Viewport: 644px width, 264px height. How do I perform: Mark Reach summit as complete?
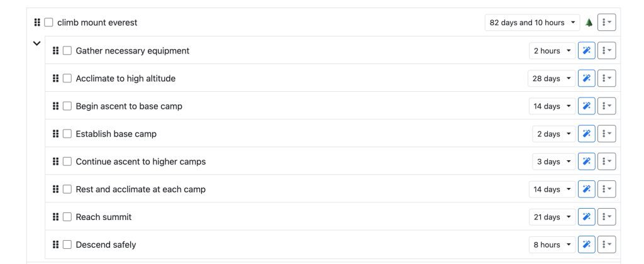[x=67, y=217]
